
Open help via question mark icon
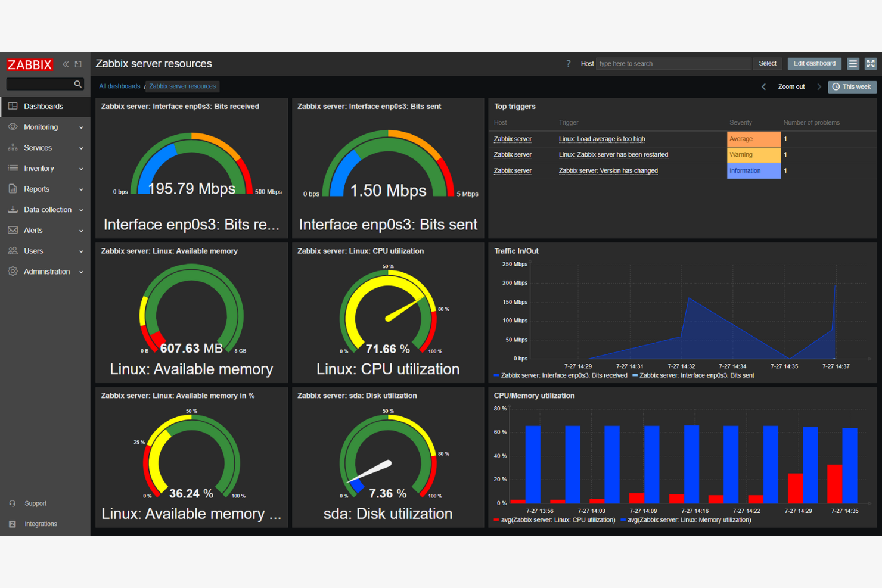coord(568,64)
